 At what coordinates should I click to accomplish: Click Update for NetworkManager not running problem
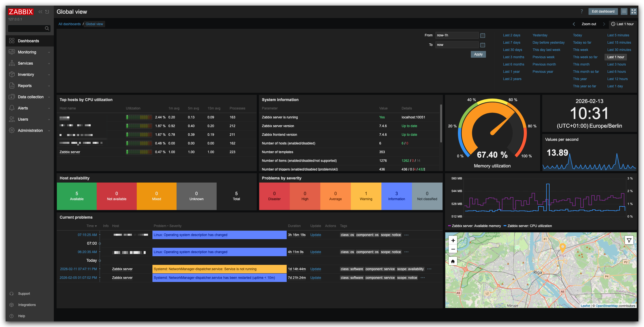click(x=316, y=269)
